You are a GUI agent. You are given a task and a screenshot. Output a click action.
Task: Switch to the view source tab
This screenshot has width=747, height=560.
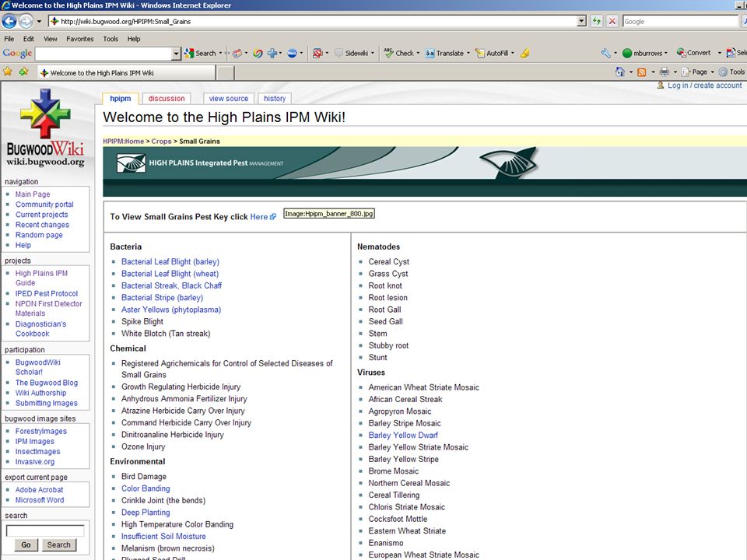(229, 99)
